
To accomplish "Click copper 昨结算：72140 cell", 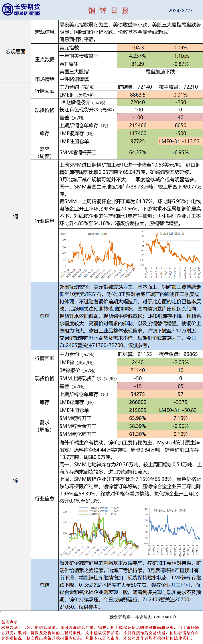I will [x=137, y=87].
